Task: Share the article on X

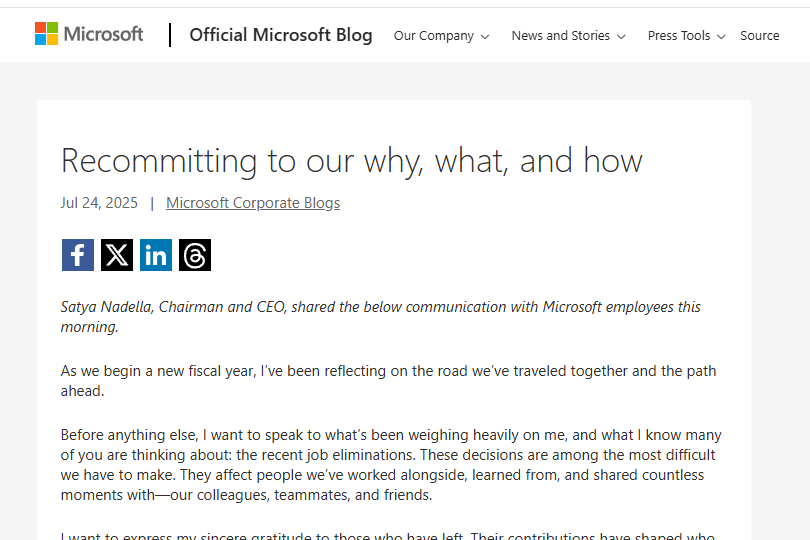Action: coord(117,255)
